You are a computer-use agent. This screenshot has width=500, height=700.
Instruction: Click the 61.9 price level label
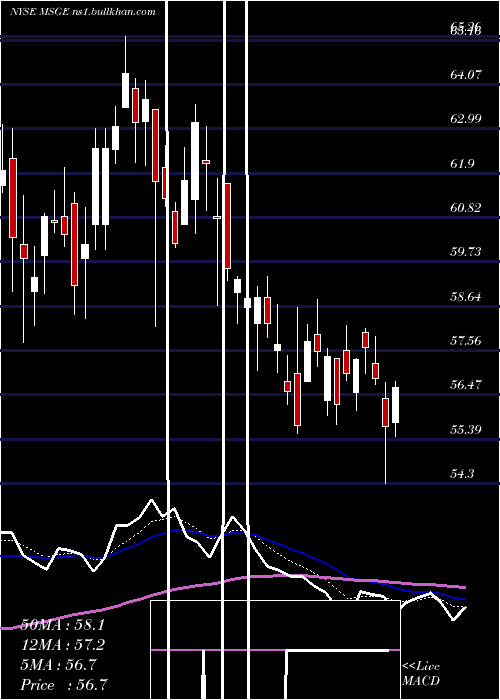click(462, 163)
